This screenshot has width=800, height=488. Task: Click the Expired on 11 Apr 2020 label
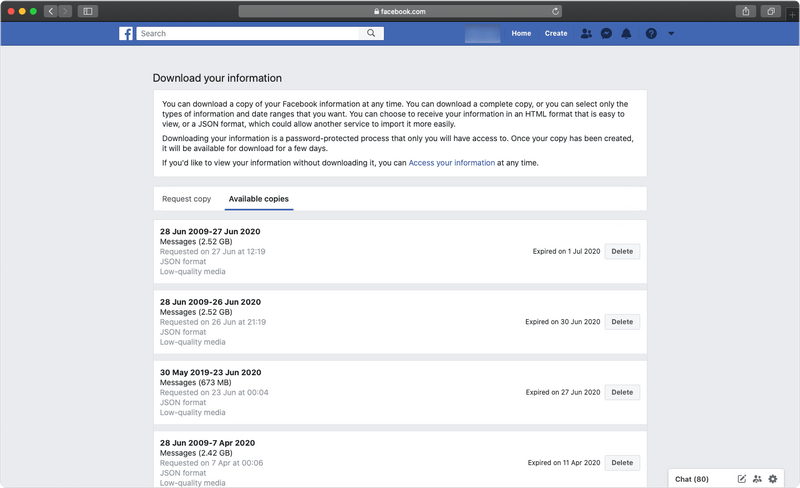click(564, 462)
